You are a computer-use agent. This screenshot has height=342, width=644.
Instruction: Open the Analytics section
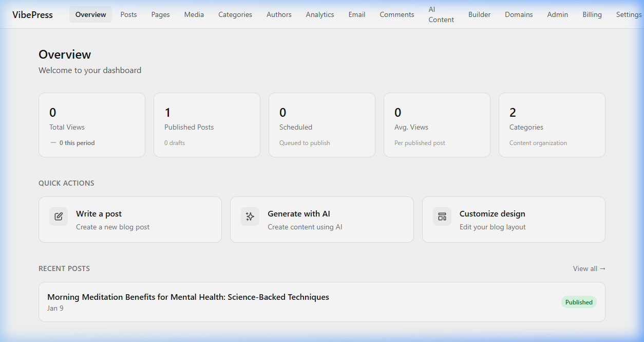point(319,14)
